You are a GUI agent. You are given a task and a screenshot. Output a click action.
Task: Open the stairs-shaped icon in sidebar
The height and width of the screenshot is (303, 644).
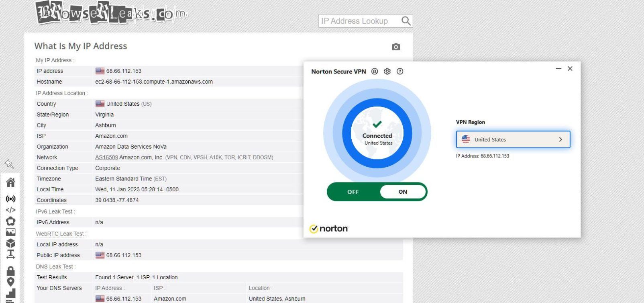pyautogui.click(x=10, y=293)
